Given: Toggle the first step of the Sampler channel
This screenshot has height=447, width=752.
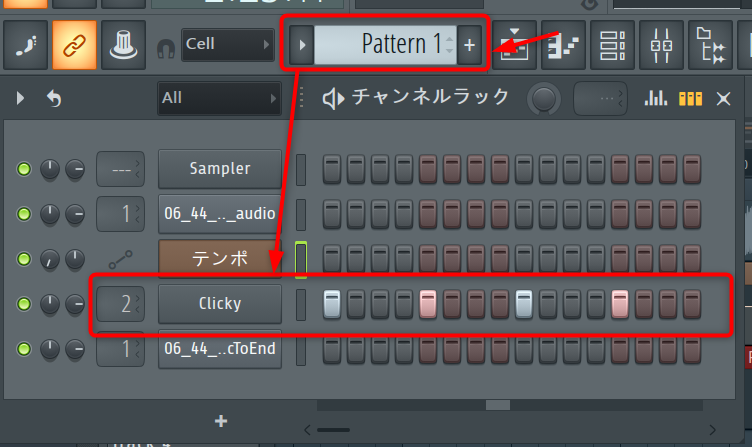Looking at the screenshot, I should (x=333, y=169).
